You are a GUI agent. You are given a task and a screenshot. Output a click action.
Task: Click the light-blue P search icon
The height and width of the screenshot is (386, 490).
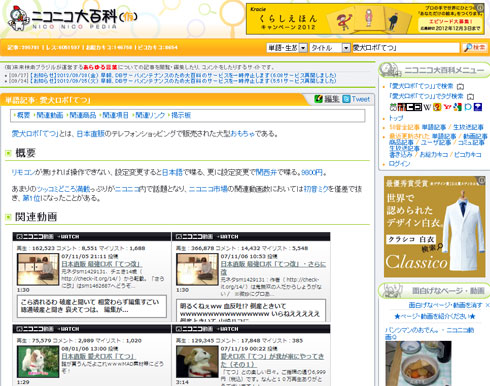click(468, 107)
